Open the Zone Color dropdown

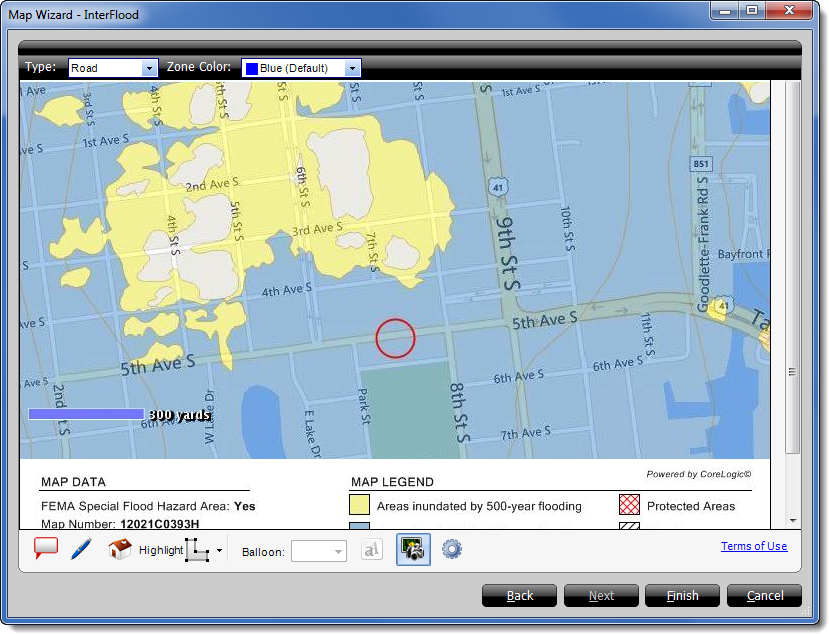pos(301,68)
